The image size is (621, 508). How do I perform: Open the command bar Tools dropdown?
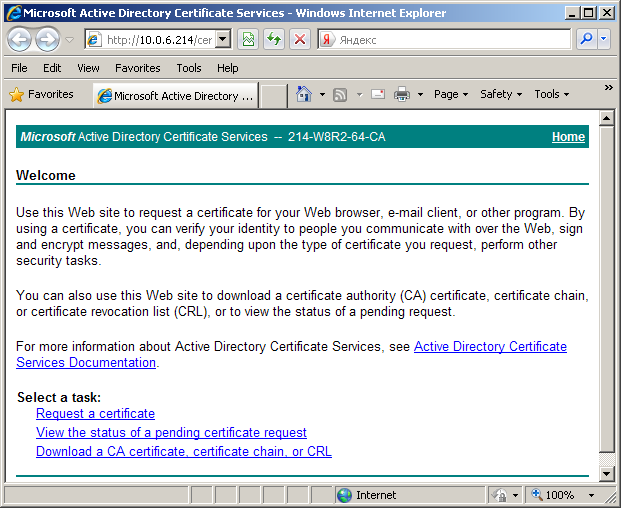click(x=552, y=94)
